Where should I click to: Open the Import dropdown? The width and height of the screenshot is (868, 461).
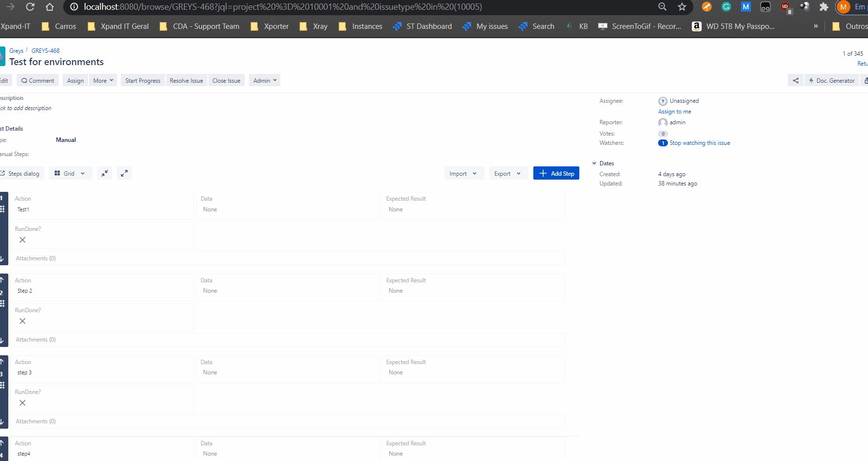464,173
